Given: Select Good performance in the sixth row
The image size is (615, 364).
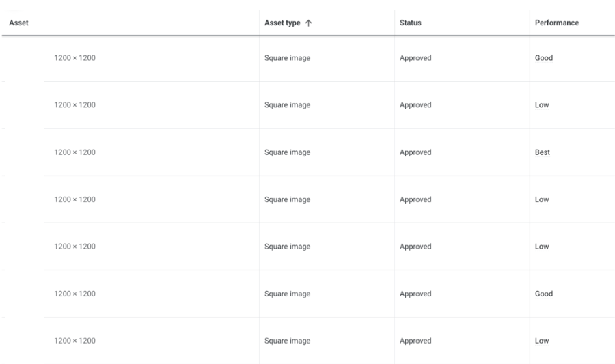Looking at the screenshot, I should point(544,294).
